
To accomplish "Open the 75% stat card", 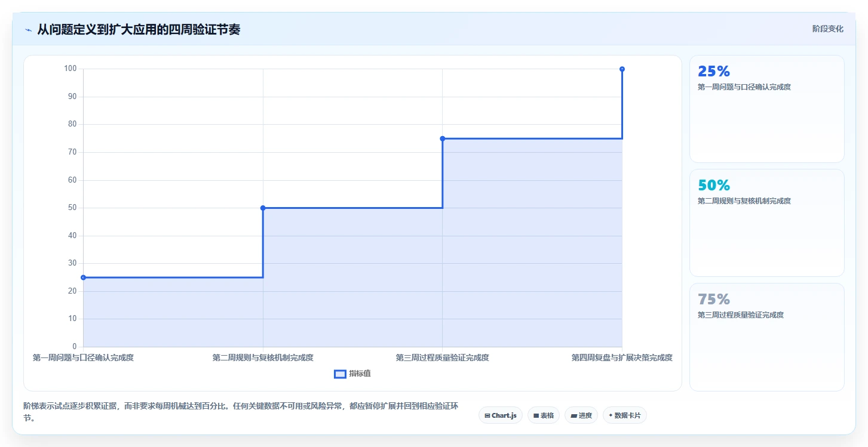I will pyautogui.click(x=766, y=337).
